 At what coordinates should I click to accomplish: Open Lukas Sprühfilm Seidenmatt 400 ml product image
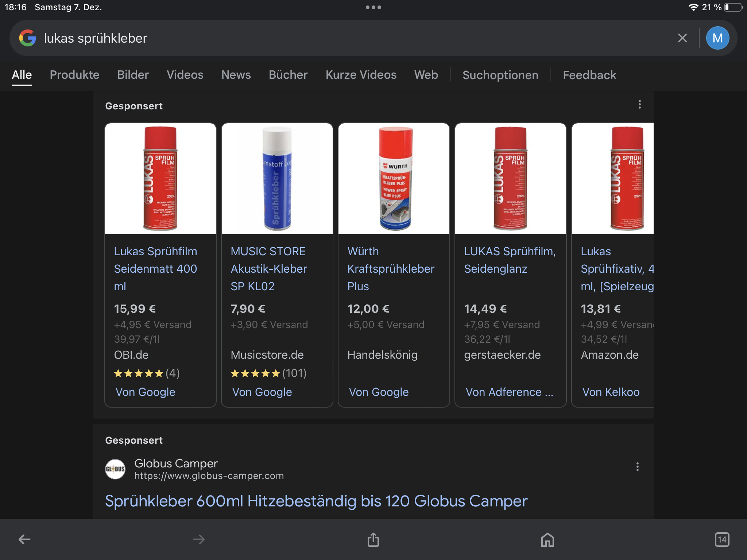[x=160, y=179]
